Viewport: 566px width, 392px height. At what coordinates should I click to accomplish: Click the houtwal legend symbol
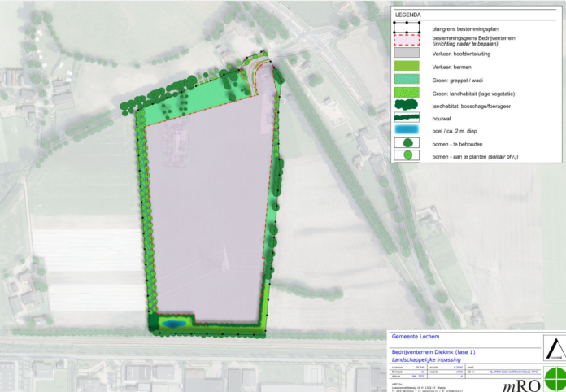pyautogui.click(x=407, y=117)
